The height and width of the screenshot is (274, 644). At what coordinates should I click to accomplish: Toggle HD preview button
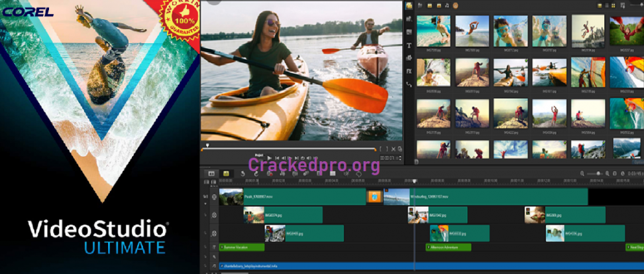point(315,158)
